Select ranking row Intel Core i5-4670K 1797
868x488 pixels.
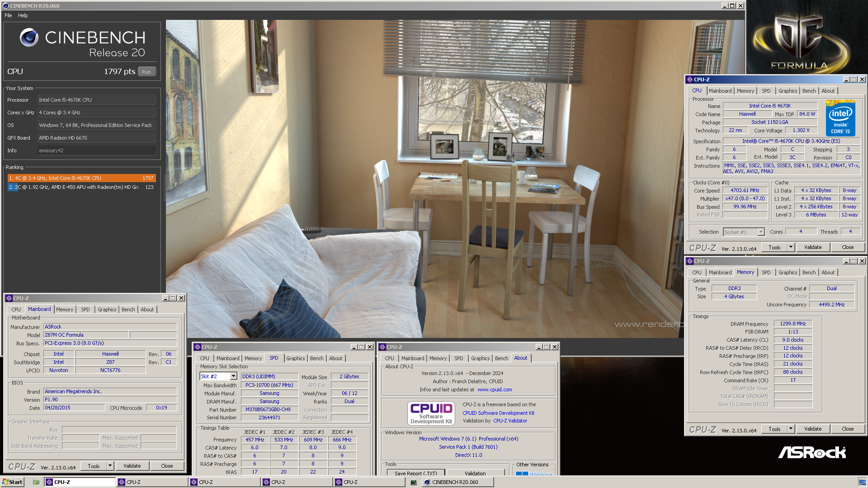pyautogui.click(x=81, y=178)
